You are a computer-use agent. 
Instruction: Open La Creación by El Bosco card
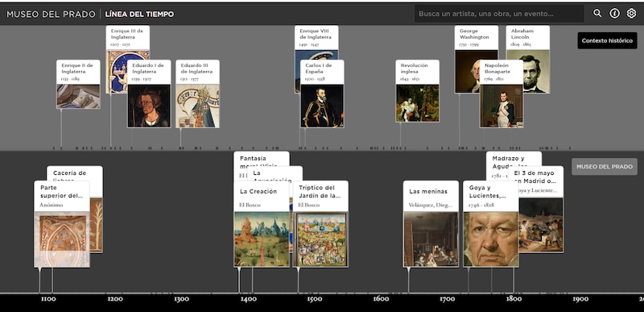pos(261,224)
